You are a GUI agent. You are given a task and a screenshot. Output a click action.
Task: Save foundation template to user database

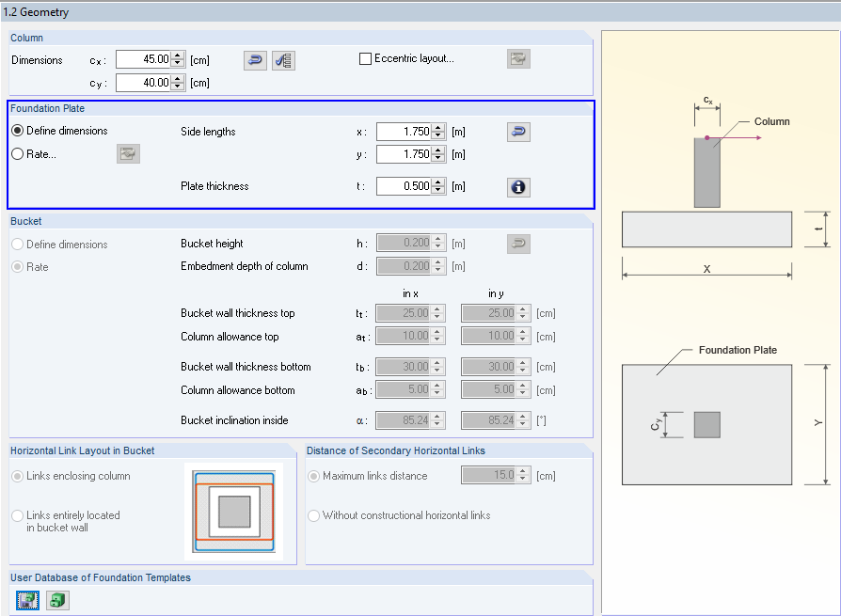click(28, 600)
